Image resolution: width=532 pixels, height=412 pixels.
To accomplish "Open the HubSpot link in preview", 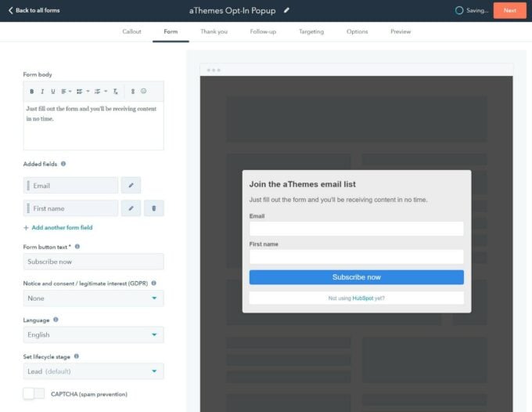I will click(363, 298).
